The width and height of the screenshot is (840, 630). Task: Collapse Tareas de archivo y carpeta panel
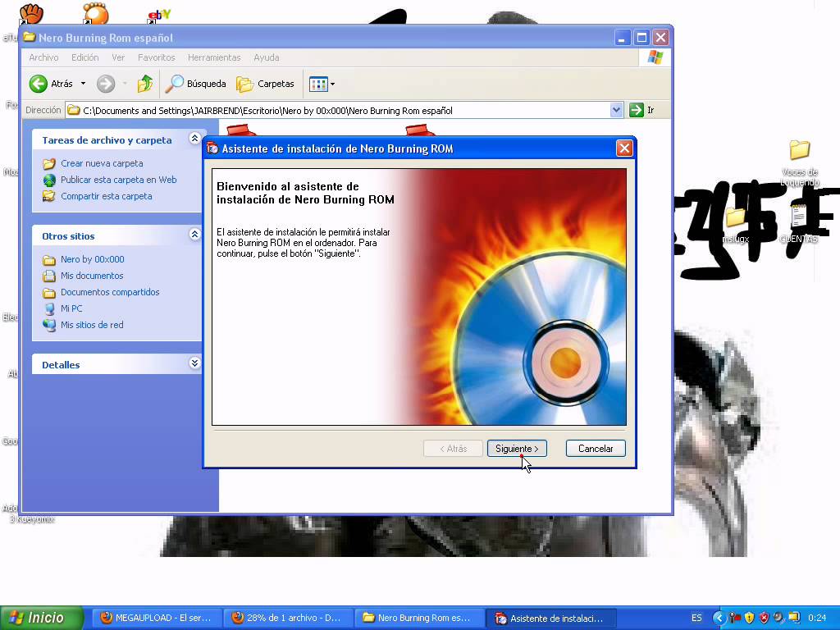click(194, 139)
